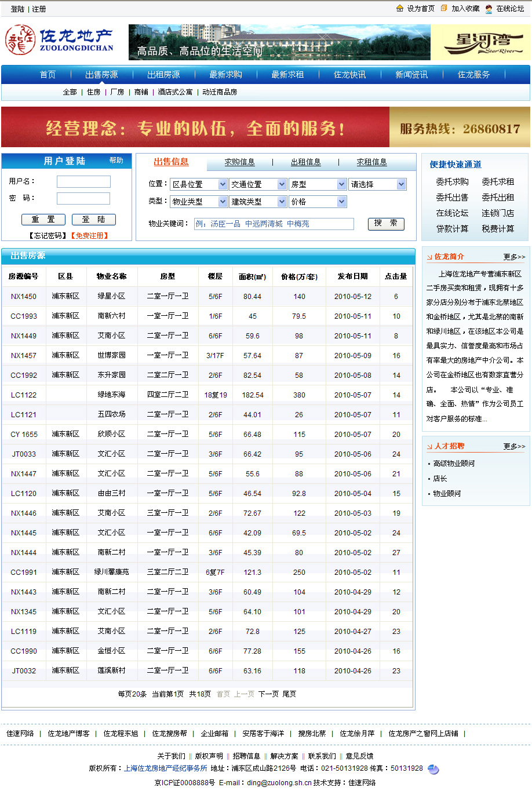The height and width of the screenshot is (791, 532).
Task: Filter listings by 动迁商品房
Action: (x=220, y=92)
